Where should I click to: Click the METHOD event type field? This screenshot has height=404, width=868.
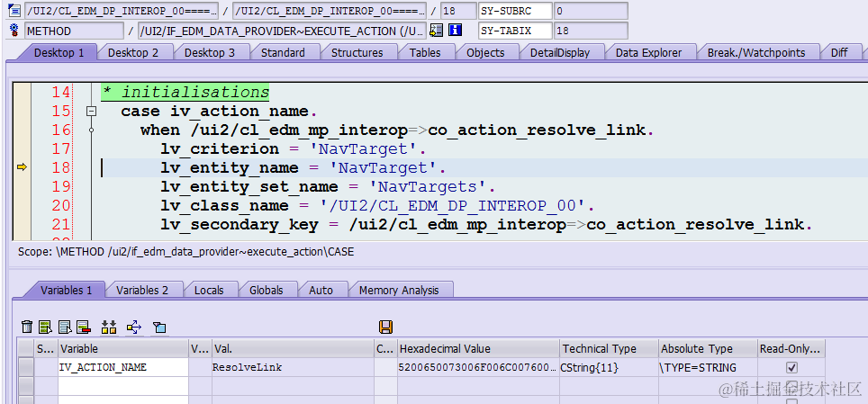[74, 31]
